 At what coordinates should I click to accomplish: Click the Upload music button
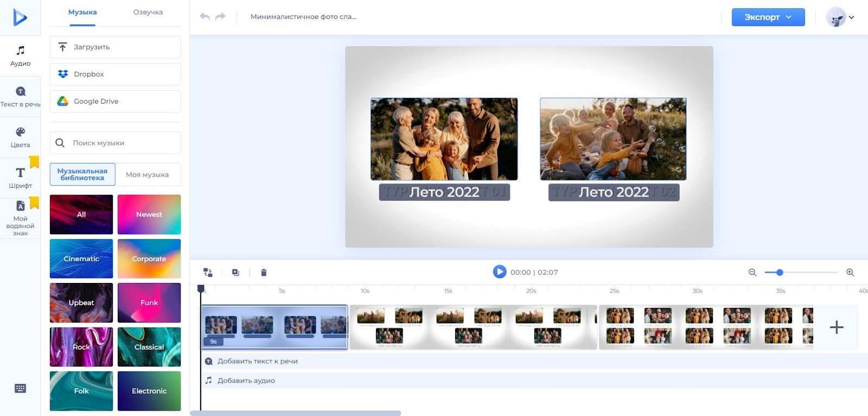tap(115, 47)
